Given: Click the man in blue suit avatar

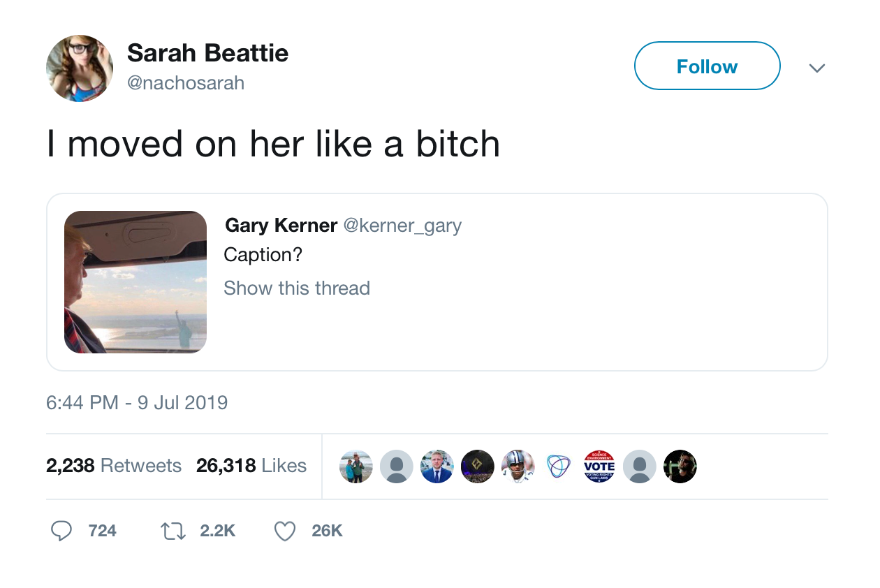Looking at the screenshot, I should 437,466.
